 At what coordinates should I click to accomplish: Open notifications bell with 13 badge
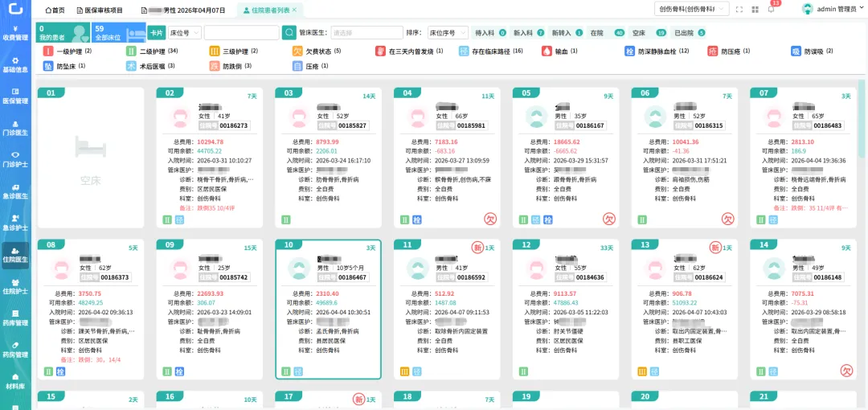click(x=771, y=9)
